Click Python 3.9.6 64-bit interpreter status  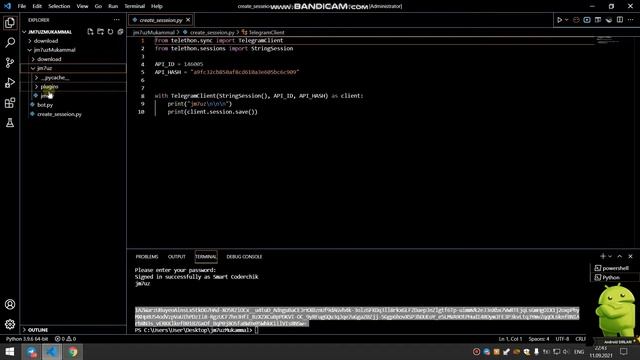pos(27,339)
